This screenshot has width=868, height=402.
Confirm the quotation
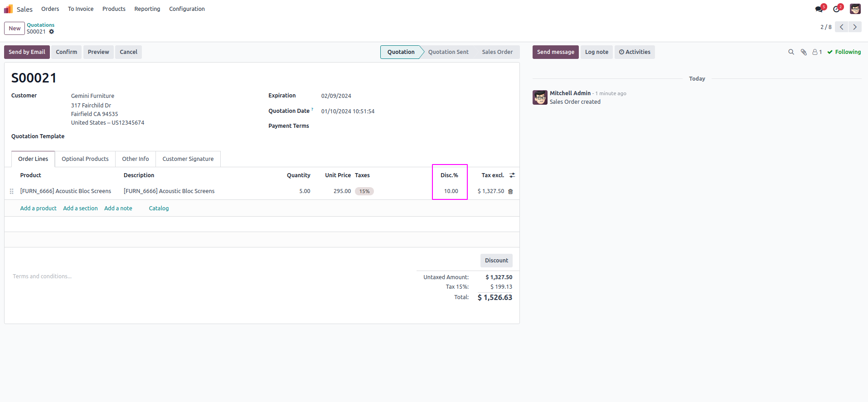pos(67,52)
